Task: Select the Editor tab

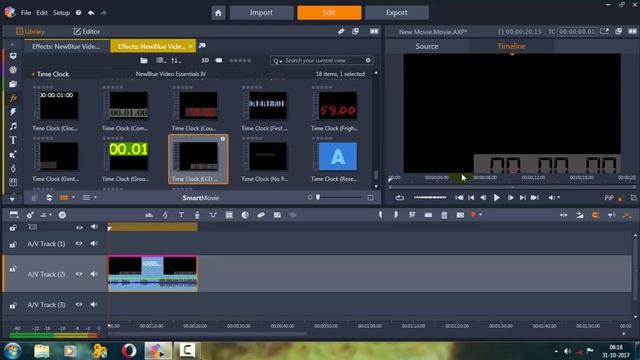Action: 87,31
